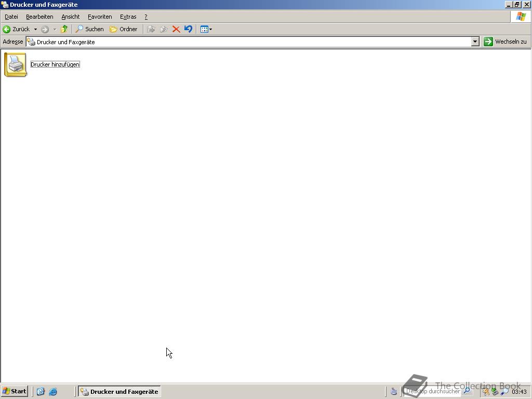Open the Favoriten menu
The image size is (532, 399).
click(x=99, y=17)
